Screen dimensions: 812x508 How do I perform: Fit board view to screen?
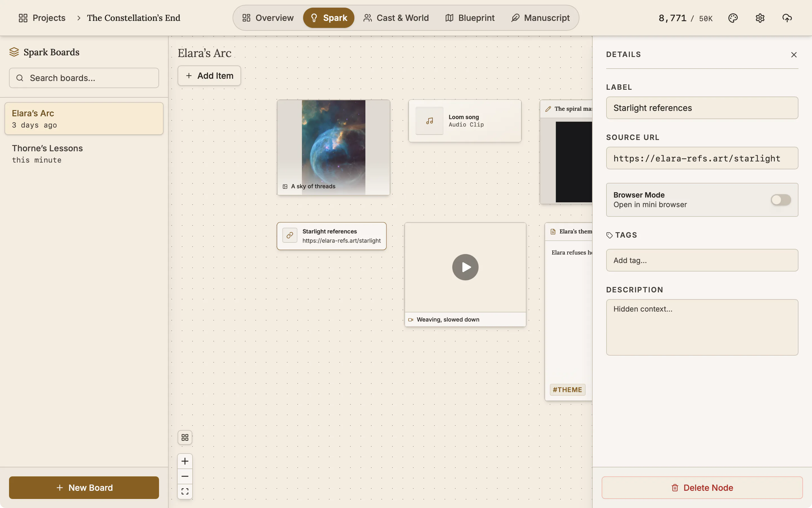pyautogui.click(x=185, y=492)
